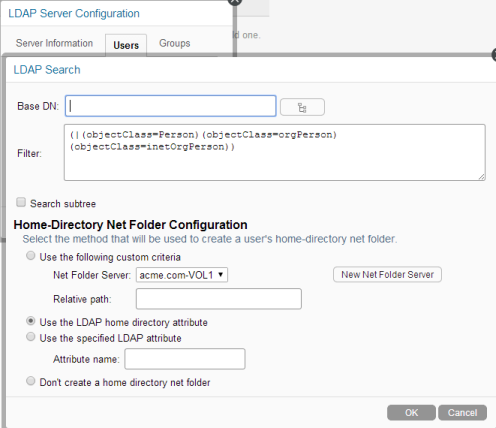Click the Relative path text box
This screenshot has height=428, width=496.
tap(219, 299)
